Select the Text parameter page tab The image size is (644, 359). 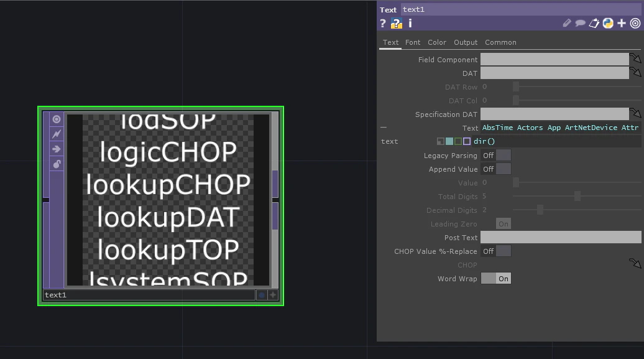[390, 42]
